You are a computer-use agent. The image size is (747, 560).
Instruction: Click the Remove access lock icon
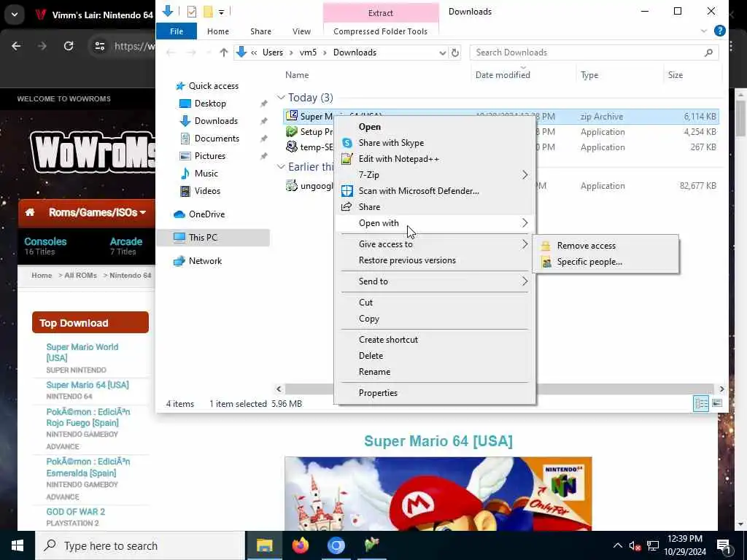coord(546,246)
